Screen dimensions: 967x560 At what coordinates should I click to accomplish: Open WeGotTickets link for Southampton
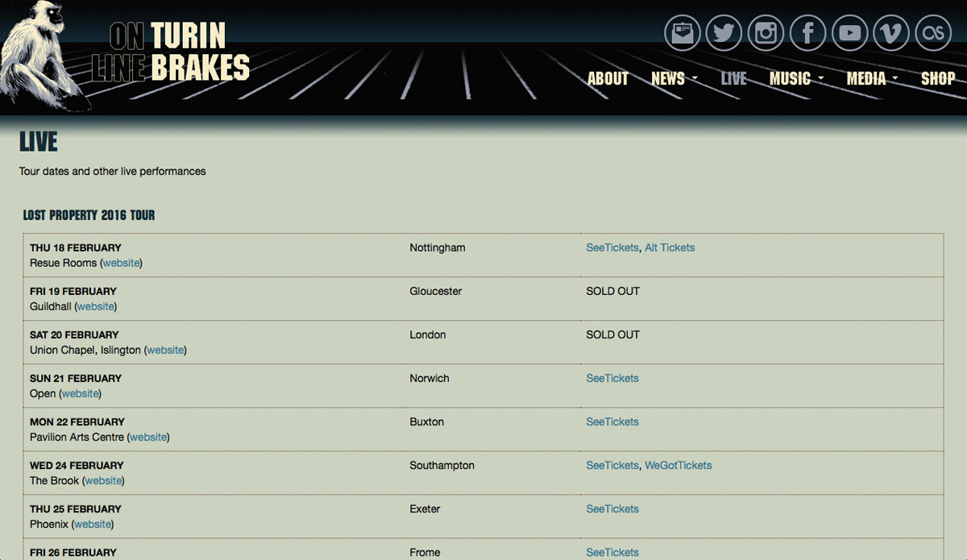click(679, 465)
